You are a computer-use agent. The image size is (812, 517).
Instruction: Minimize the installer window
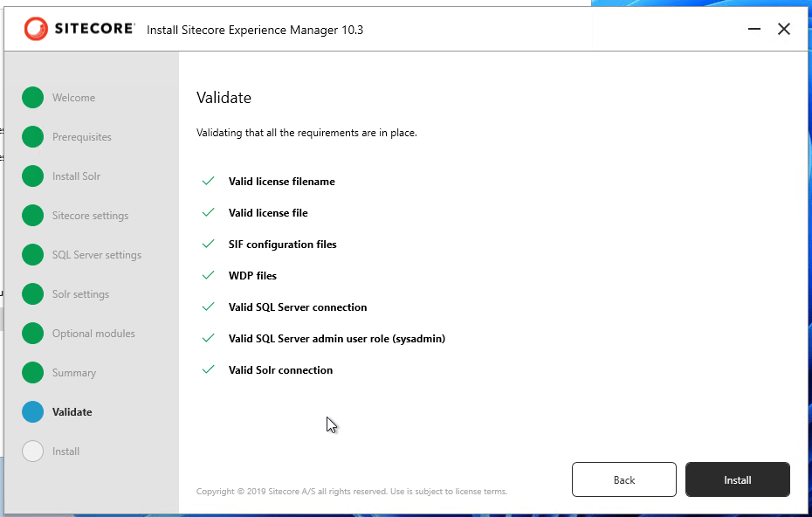[754, 30]
